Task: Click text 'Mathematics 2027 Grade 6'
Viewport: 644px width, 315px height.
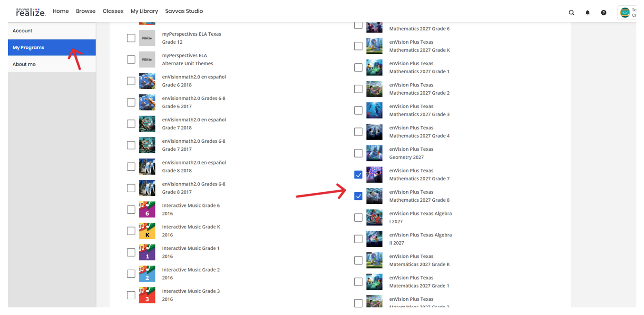Action: tap(420, 29)
